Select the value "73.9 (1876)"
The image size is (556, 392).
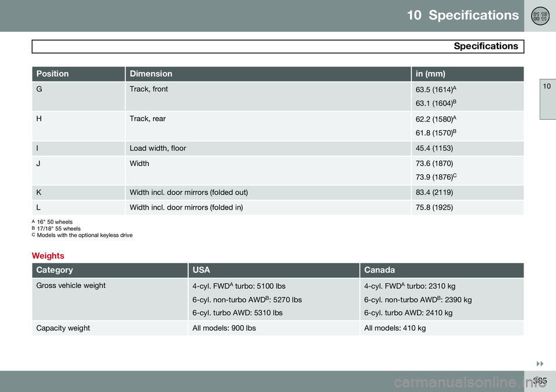pyautogui.click(x=436, y=177)
